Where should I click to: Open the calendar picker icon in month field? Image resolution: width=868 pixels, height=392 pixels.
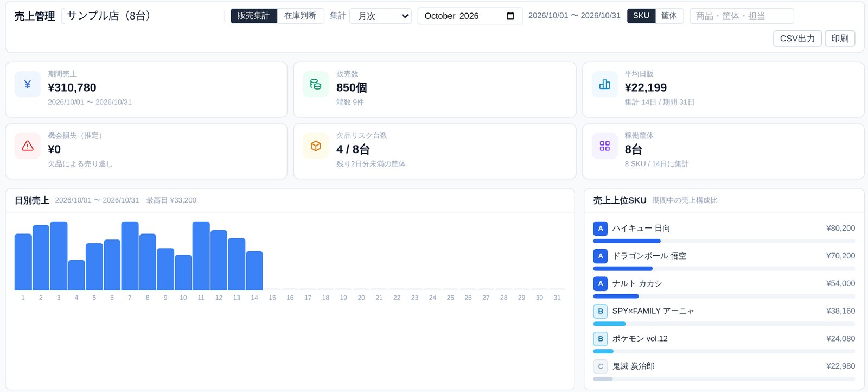[x=510, y=16]
